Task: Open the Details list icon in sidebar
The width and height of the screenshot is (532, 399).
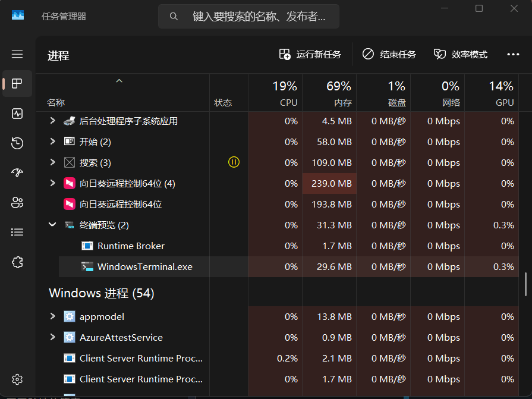Action: [17, 232]
